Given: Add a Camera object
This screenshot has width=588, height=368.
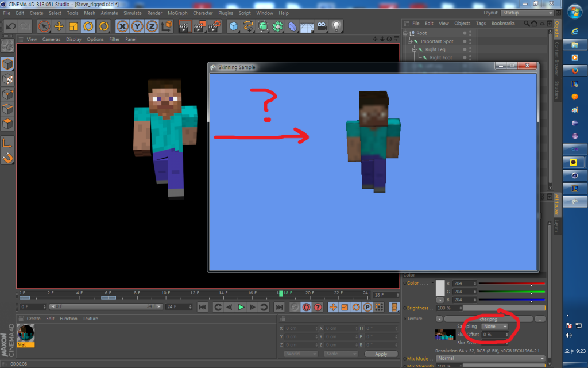Looking at the screenshot, I should pyautogui.click(x=322, y=26).
